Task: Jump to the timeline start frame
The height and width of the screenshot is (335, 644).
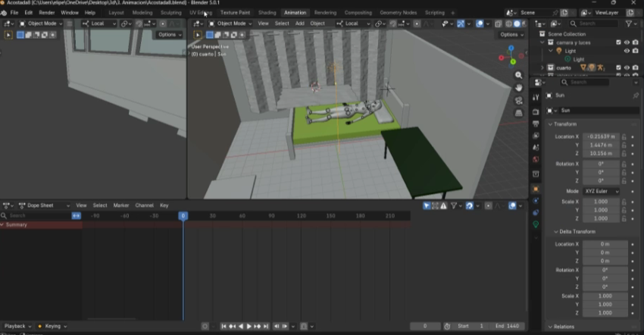Action: [x=224, y=326]
